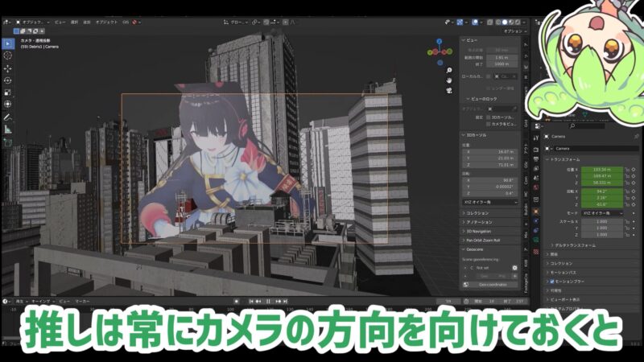Image resolution: width=644 pixels, height=362 pixels.
Task: Select the Scale tool
Action: (8, 93)
